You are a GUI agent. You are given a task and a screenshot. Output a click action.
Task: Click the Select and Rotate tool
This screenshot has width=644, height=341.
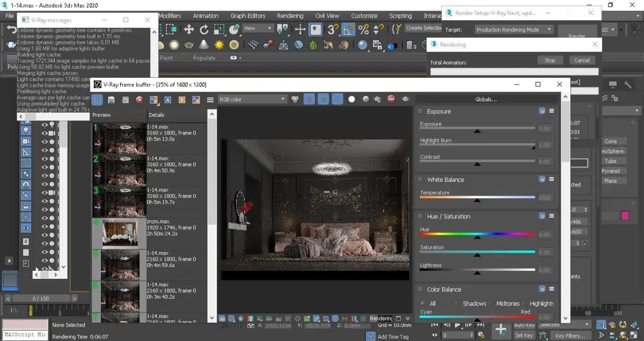(x=204, y=29)
